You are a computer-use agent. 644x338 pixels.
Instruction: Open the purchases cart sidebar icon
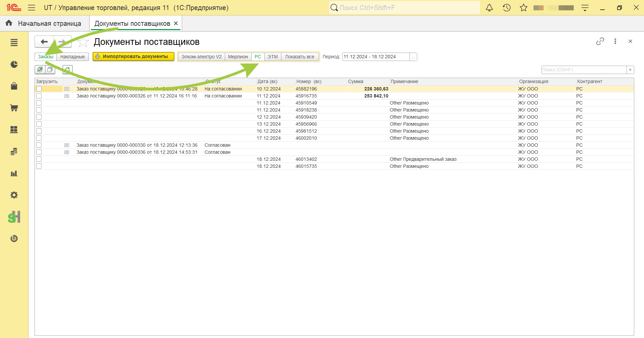point(14,108)
